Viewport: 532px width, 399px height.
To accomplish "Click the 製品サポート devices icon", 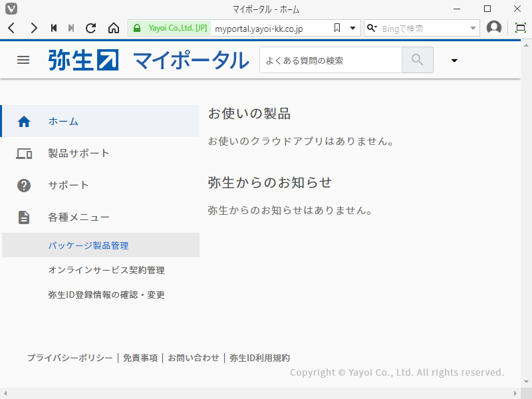I will [24, 154].
